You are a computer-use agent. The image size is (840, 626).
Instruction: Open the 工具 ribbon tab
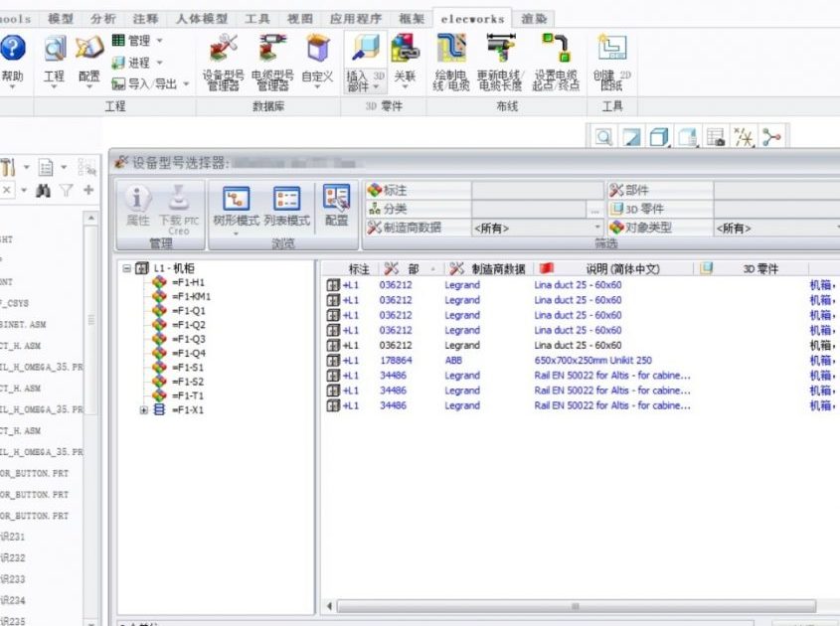[257, 19]
